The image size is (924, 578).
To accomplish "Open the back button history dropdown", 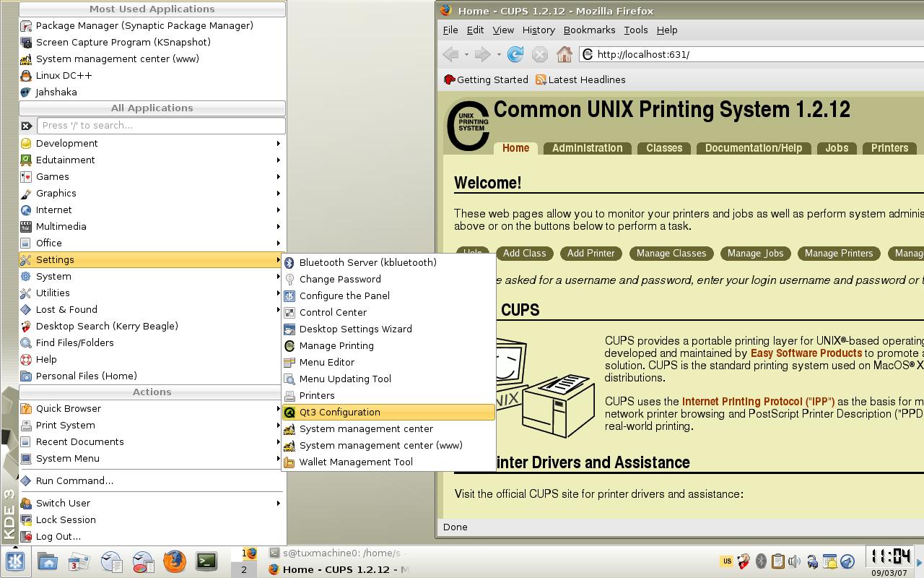I will (x=466, y=54).
